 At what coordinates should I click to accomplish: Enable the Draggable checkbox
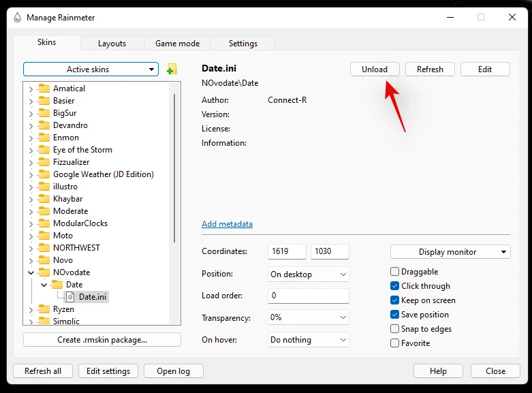tap(394, 272)
